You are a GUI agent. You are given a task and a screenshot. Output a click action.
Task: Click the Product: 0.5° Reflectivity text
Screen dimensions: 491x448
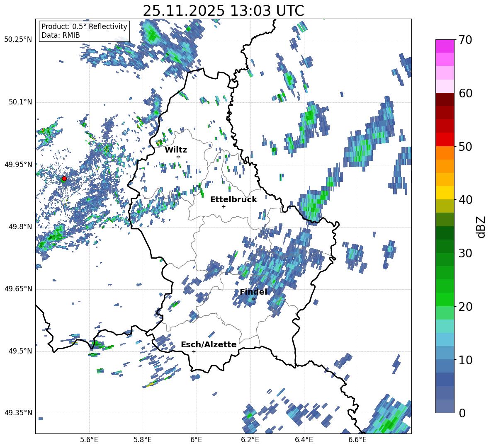click(84, 27)
